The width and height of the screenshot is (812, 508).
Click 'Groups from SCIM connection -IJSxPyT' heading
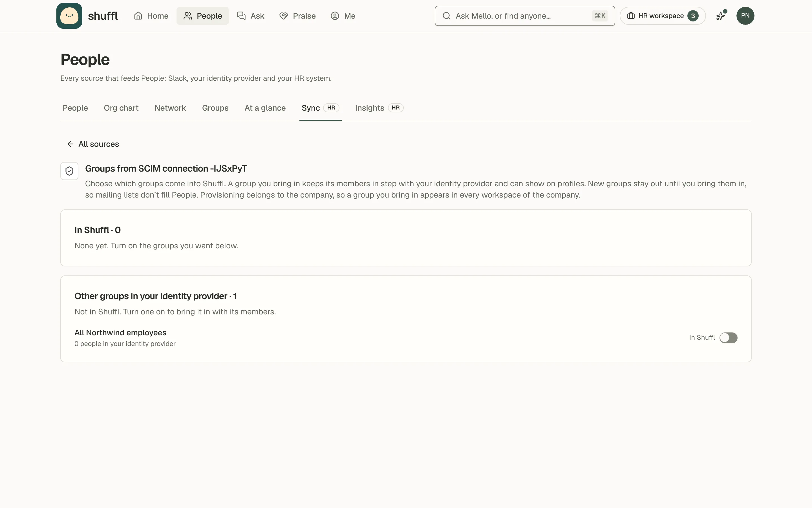pyautogui.click(x=166, y=169)
